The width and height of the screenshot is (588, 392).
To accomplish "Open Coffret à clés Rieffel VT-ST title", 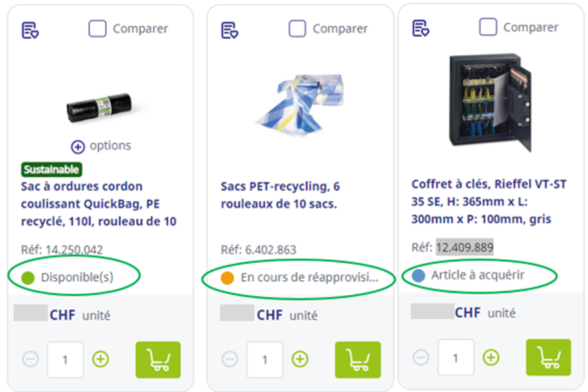I will (489, 201).
